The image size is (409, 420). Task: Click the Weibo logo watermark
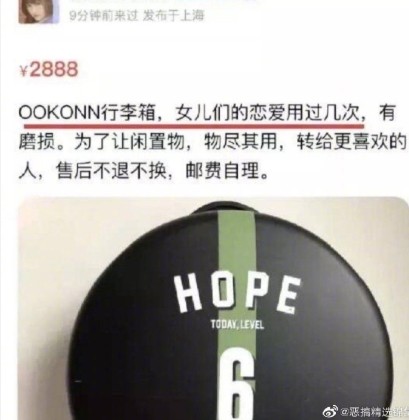pyautogui.click(x=328, y=412)
